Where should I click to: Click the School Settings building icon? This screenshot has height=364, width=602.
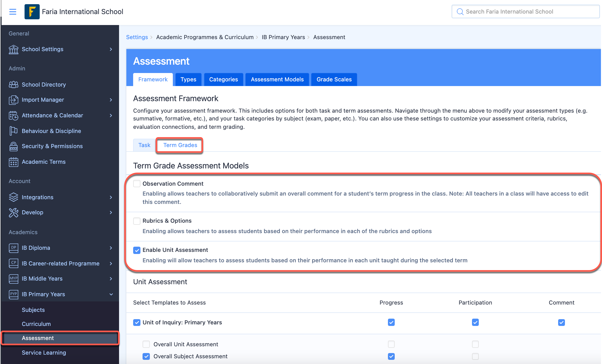click(x=14, y=49)
